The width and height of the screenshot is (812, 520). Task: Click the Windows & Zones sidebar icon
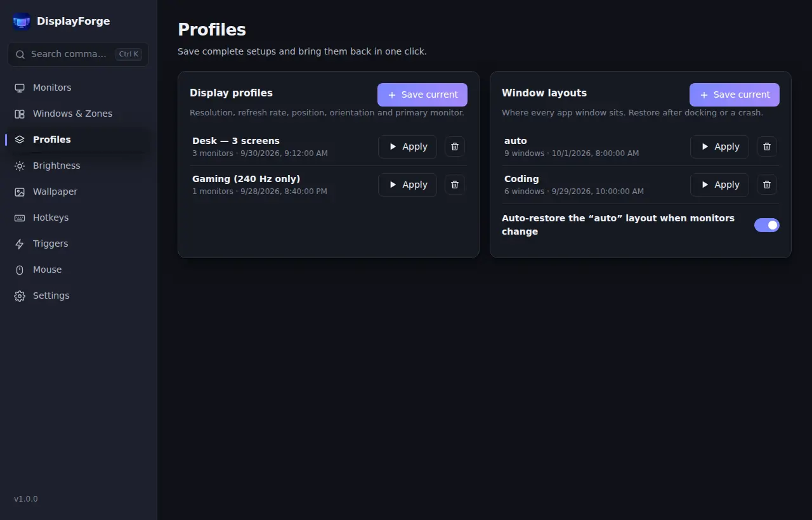point(20,114)
